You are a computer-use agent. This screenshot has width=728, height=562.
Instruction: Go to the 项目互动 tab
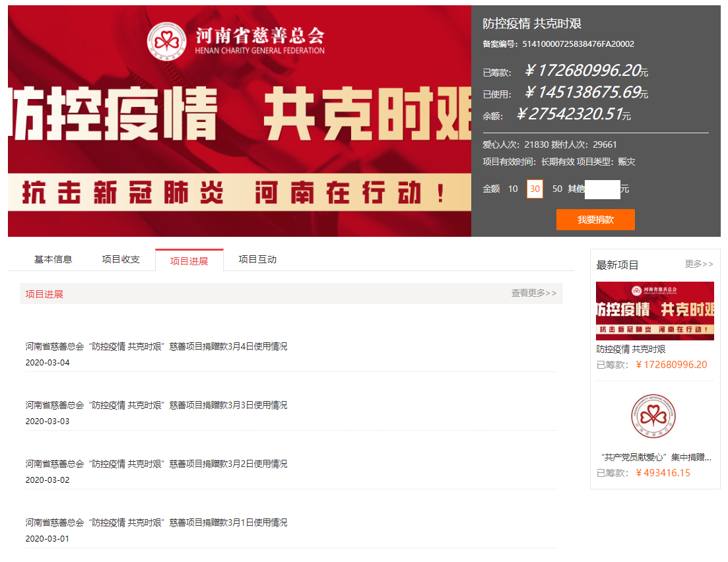point(257,260)
